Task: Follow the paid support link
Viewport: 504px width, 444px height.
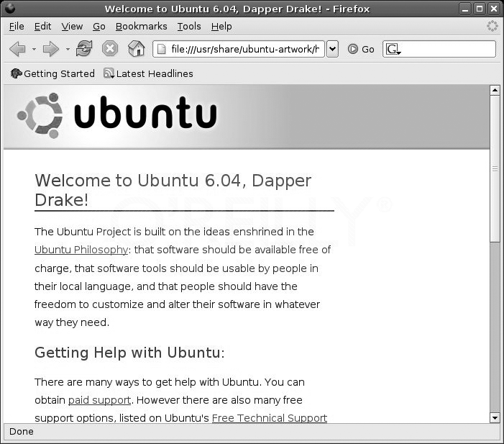Action: coord(100,400)
